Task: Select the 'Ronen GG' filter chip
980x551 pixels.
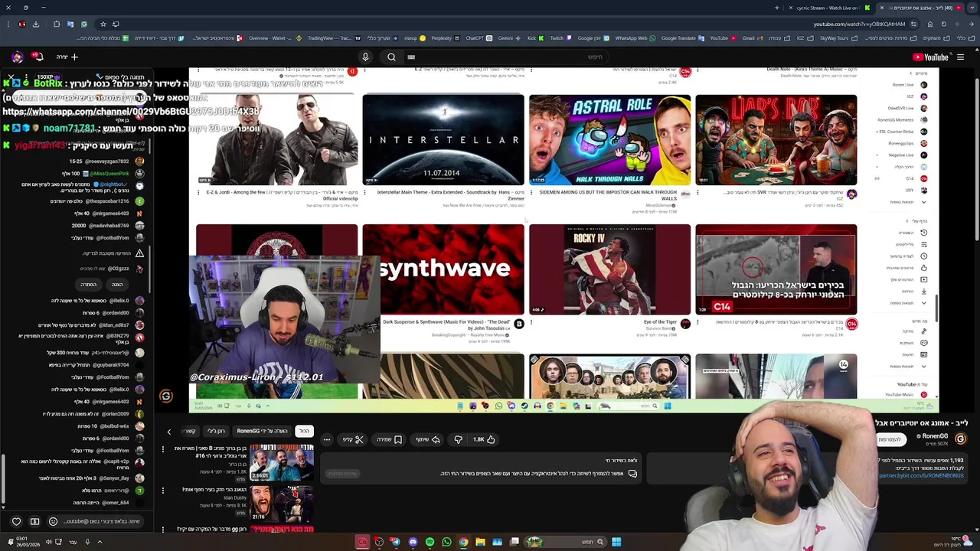Action: click(216, 431)
